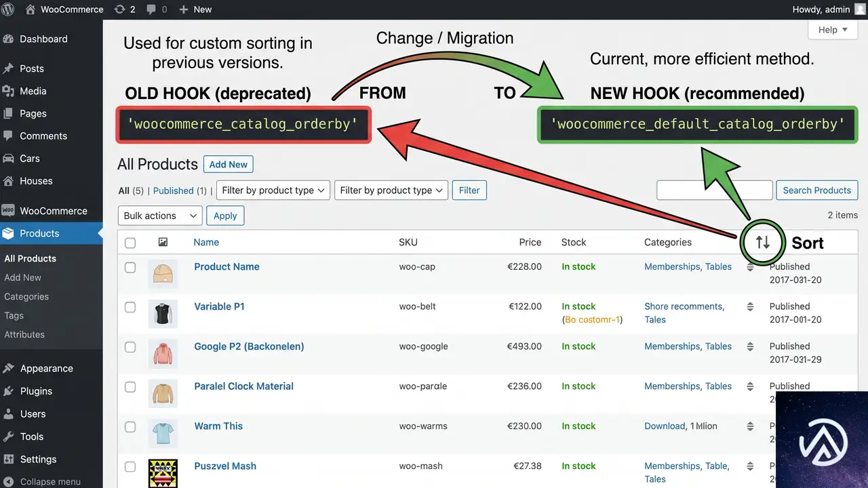Click the SKU text woo-belt
Image resolution: width=868 pixels, height=488 pixels.
pyautogui.click(x=417, y=306)
